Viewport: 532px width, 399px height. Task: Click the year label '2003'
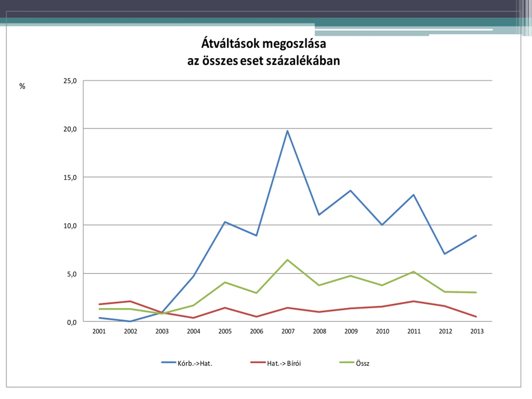[x=162, y=331]
